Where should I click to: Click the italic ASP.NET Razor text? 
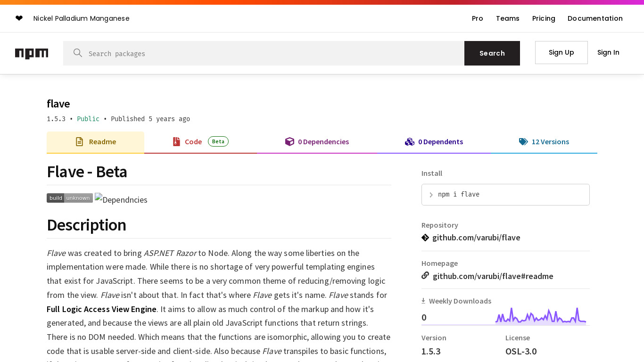[170, 253]
